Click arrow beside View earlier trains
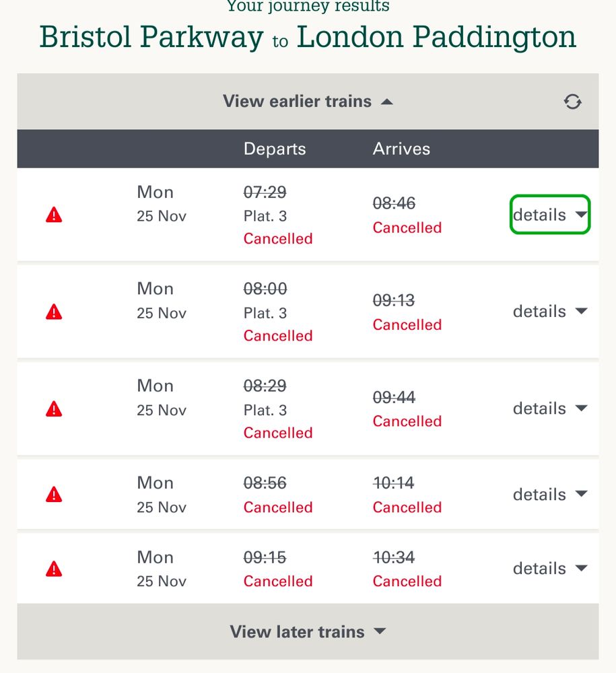616x673 pixels. tap(387, 102)
